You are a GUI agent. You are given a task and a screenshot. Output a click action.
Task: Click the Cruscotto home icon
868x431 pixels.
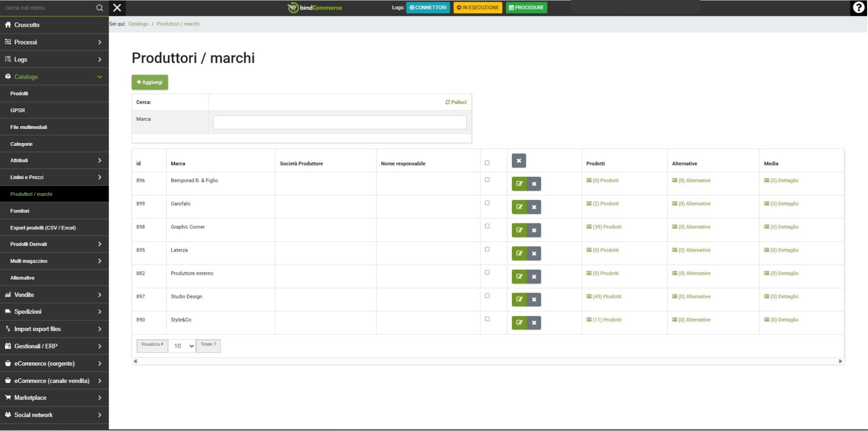(x=8, y=25)
